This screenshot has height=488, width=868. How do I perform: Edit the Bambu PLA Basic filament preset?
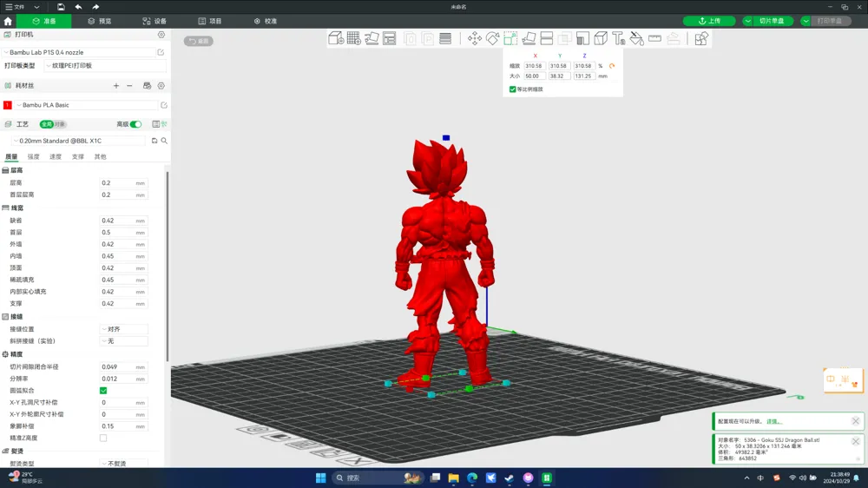point(164,105)
